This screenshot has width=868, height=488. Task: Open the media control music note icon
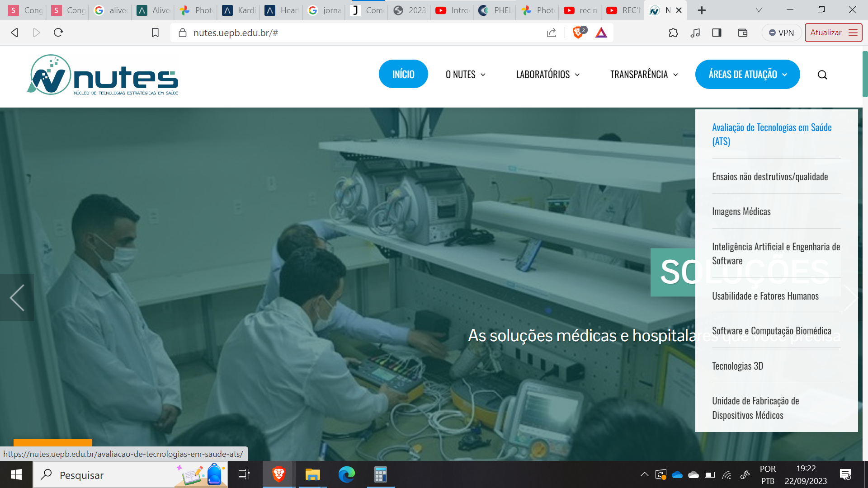pyautogui.click(x=695, y=33)
